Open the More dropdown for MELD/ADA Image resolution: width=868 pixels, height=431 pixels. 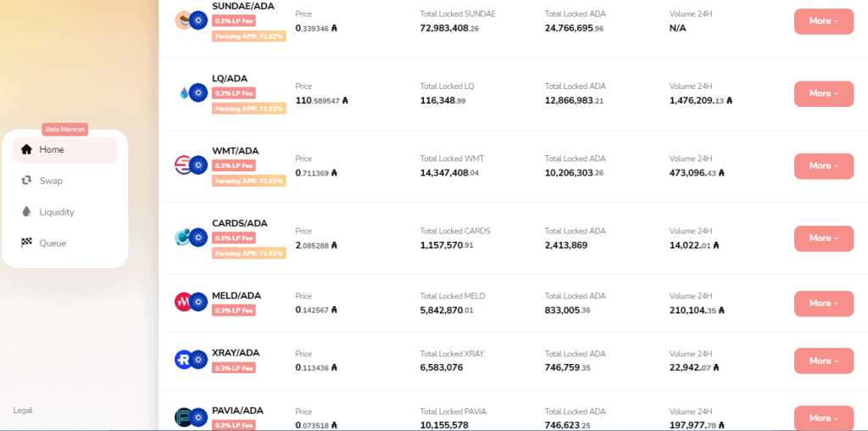[823, 303]
